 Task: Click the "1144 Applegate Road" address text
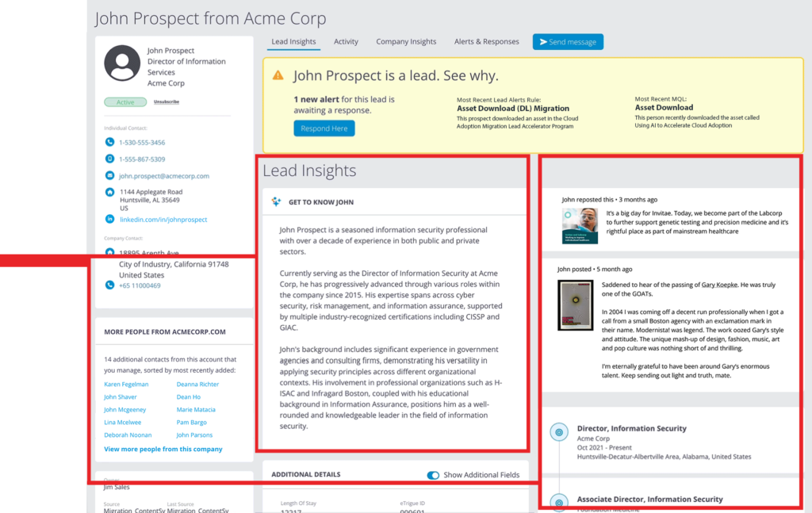[151, 192]
